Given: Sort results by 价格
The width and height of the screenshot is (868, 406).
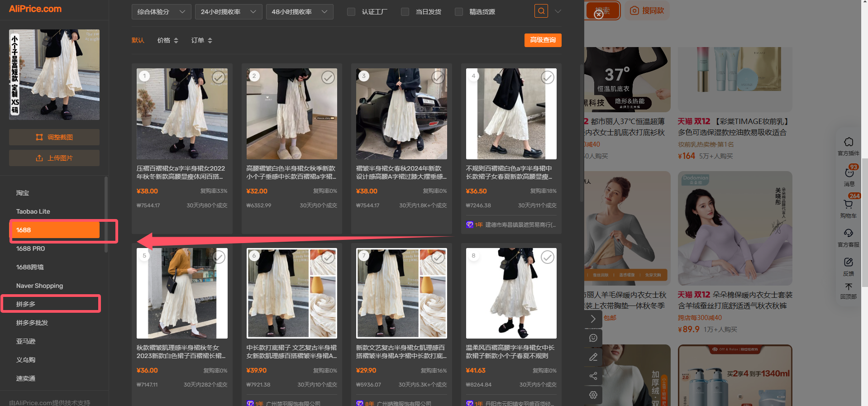Looking at the screenshot, I should (167, 40).
